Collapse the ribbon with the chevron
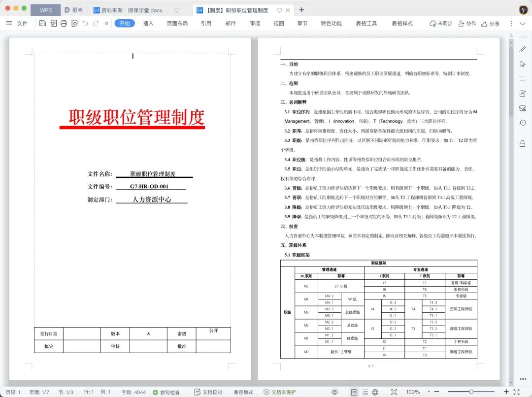Viewport: 532px width, 397px height. click(523, 24)
